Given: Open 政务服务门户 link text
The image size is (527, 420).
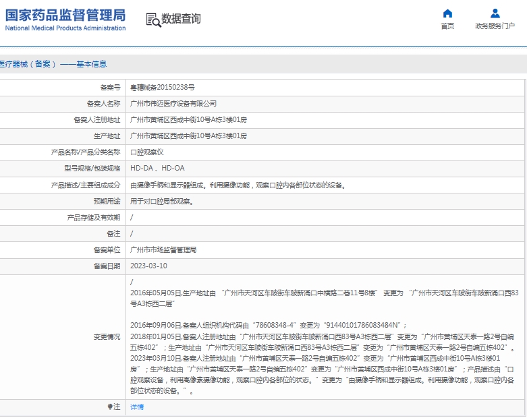Looking at the screenshot, I should click(495, 26).
